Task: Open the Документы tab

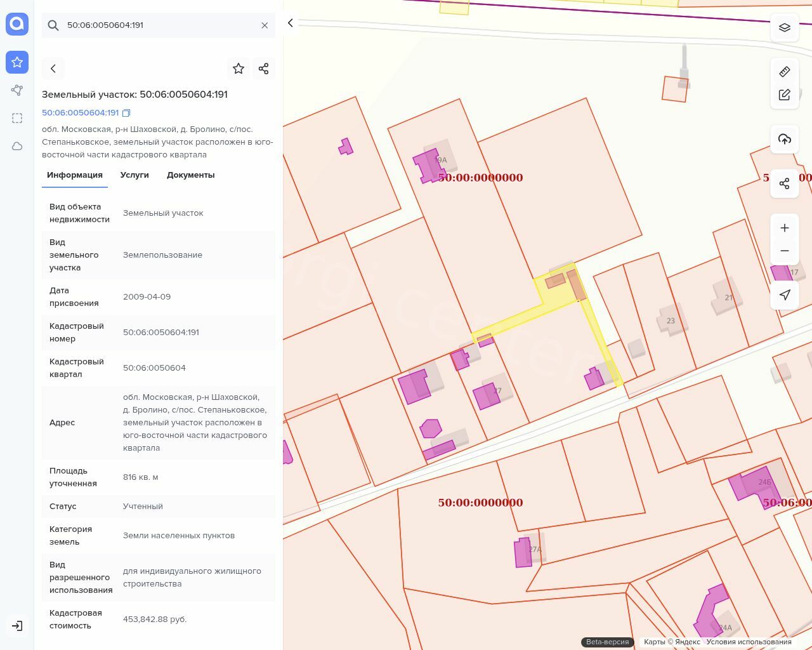Action: [x=190, y=175]
